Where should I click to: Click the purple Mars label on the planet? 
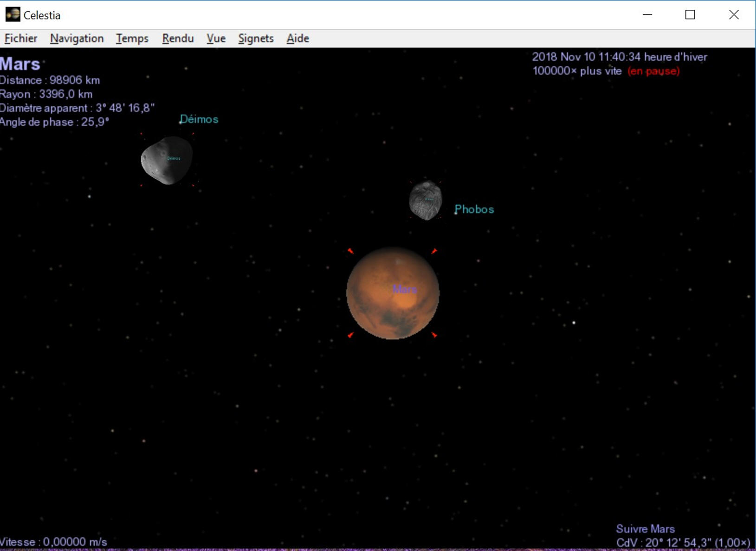pos(405,289)
